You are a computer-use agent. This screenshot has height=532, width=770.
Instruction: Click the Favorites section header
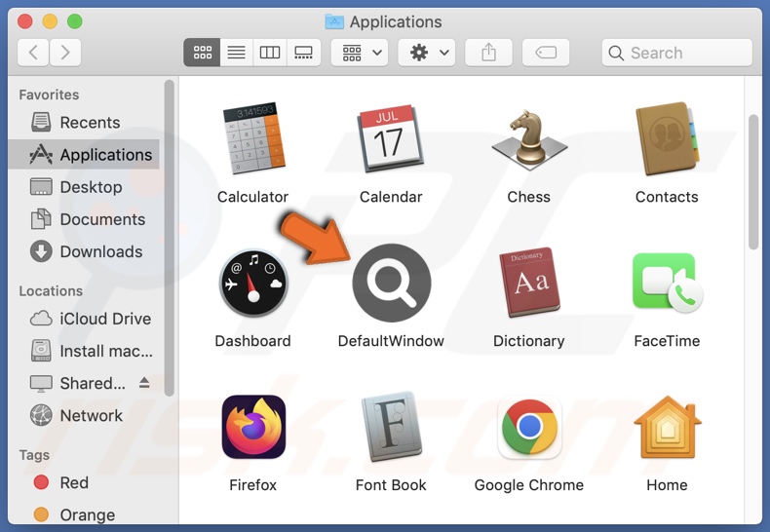pos(49,95)
